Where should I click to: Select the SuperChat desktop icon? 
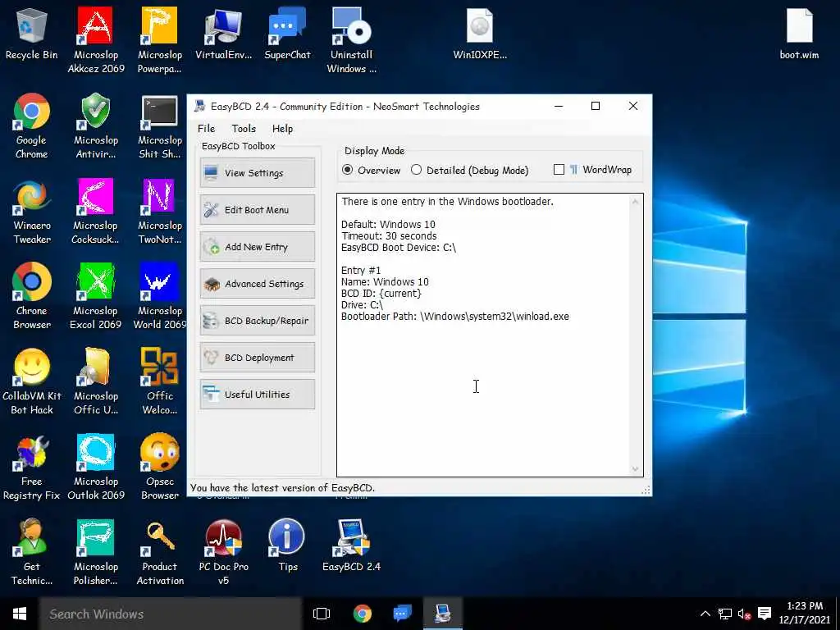(287, 34)
